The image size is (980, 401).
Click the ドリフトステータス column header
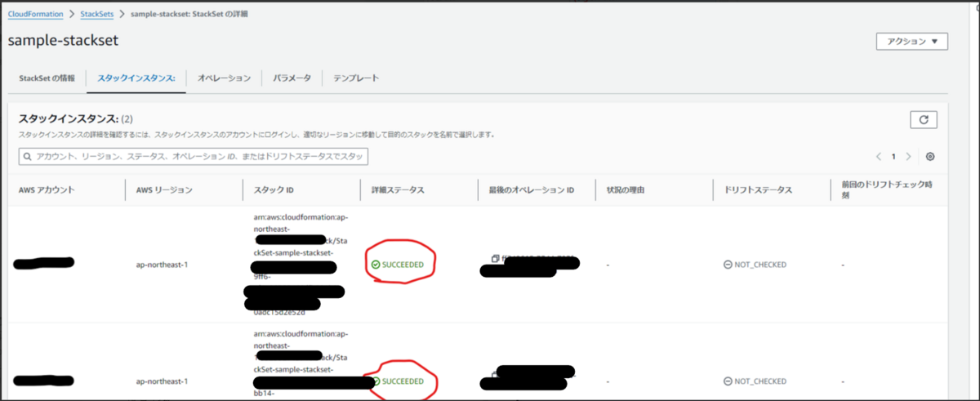coord(758,189)
